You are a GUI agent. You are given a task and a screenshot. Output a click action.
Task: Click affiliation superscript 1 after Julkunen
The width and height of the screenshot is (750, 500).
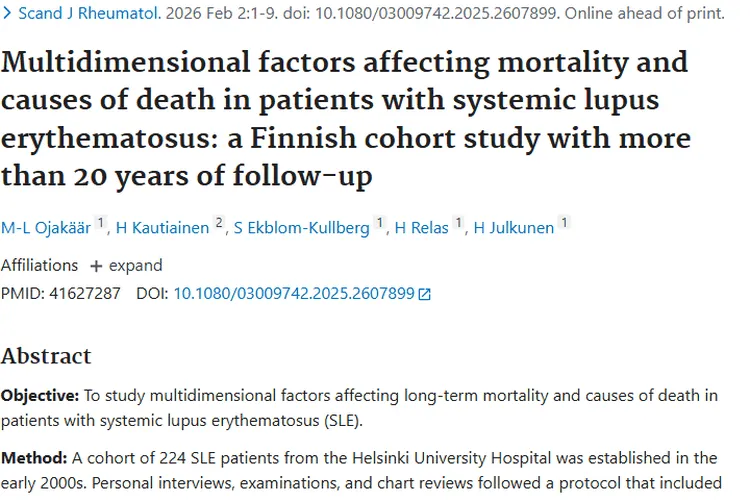click(565, 222)
